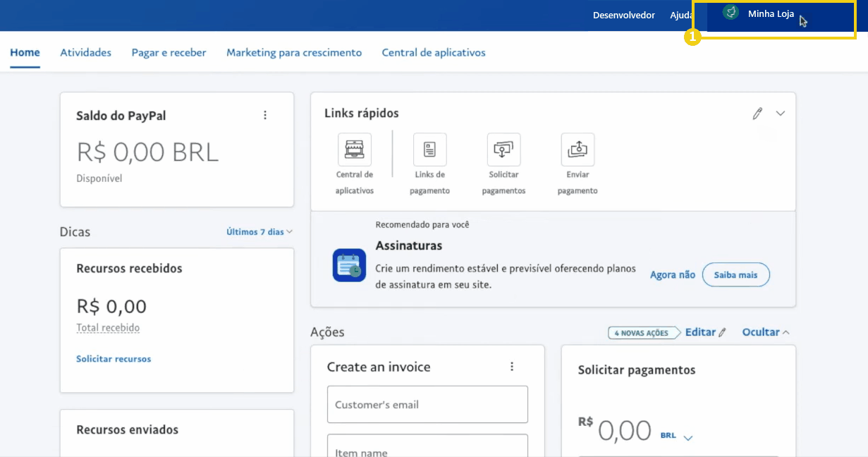Image resolution: width=868 pixels, height=457 pixels.
Task: Open the Links de pagamento quick link icon
Action: coord(429,150)
